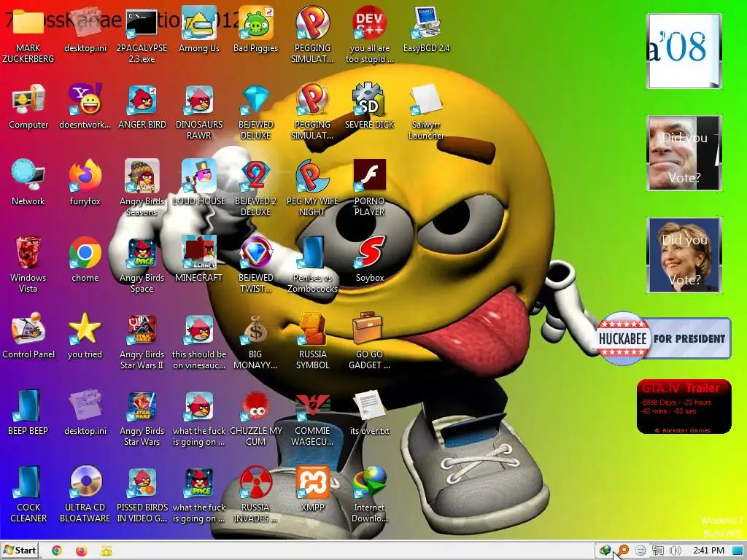Open the Start menu
Screen dimensions: 747x560
[20, 551]
